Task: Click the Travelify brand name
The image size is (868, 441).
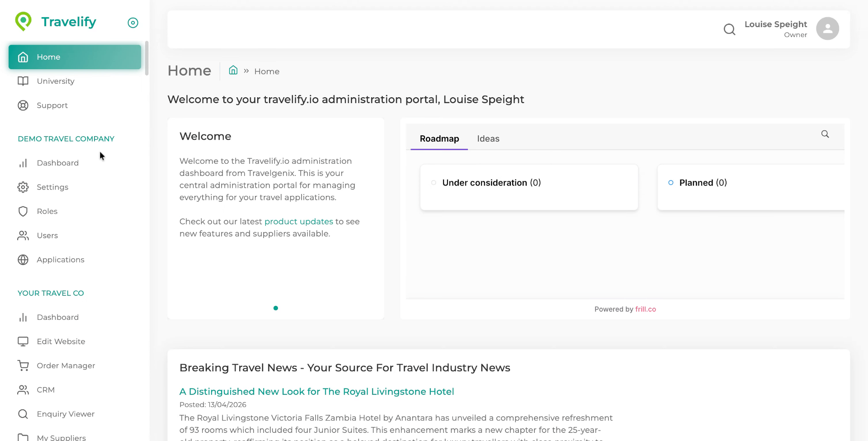Action: pyautogui.click(x=69, y=22)
